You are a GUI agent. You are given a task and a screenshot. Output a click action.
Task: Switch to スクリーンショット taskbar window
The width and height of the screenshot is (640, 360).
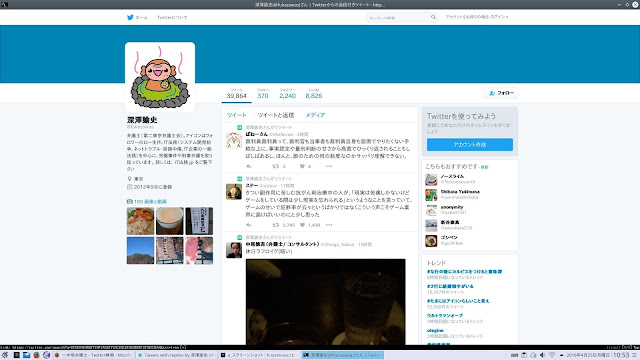(x=260, y=355)
